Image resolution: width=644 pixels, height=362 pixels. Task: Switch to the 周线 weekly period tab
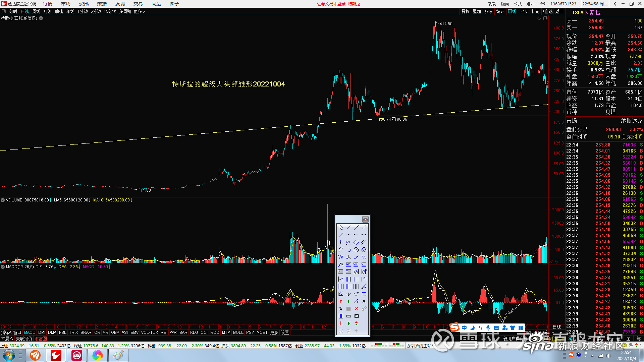tap(36, 11)
